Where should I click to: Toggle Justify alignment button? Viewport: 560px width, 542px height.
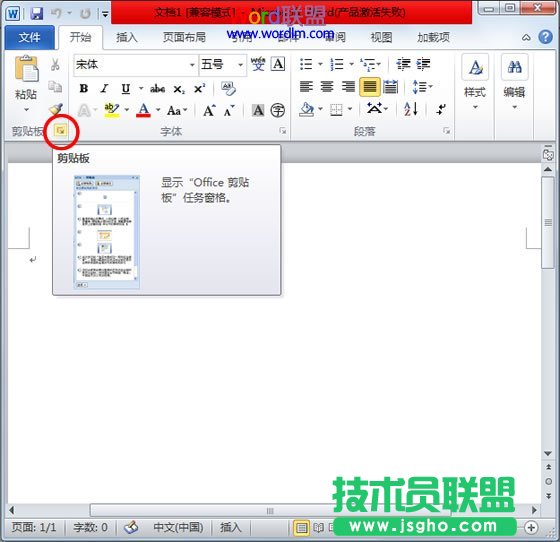coord(370,87)
